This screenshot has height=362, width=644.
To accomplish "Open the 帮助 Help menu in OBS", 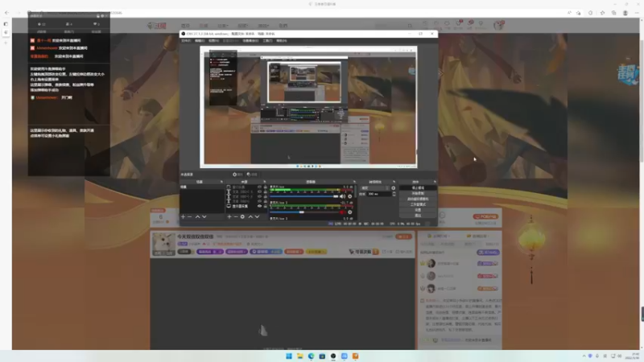I will 282,41.
